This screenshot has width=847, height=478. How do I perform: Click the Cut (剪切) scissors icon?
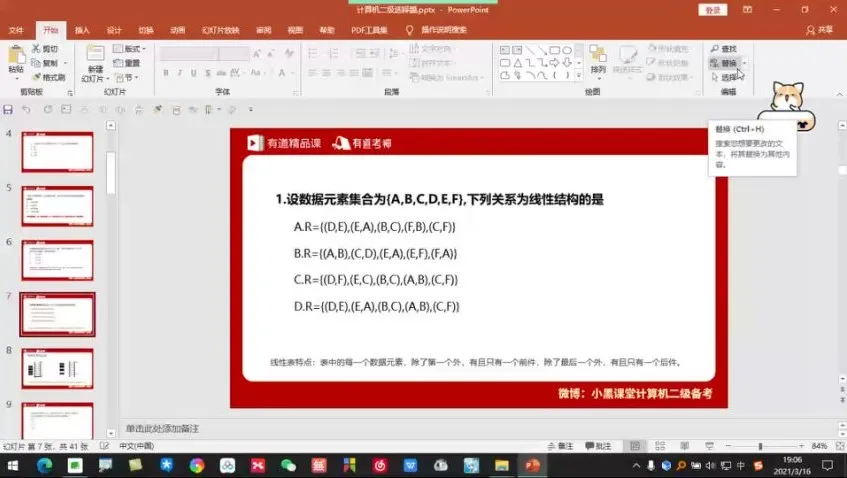tap(36, 49)
